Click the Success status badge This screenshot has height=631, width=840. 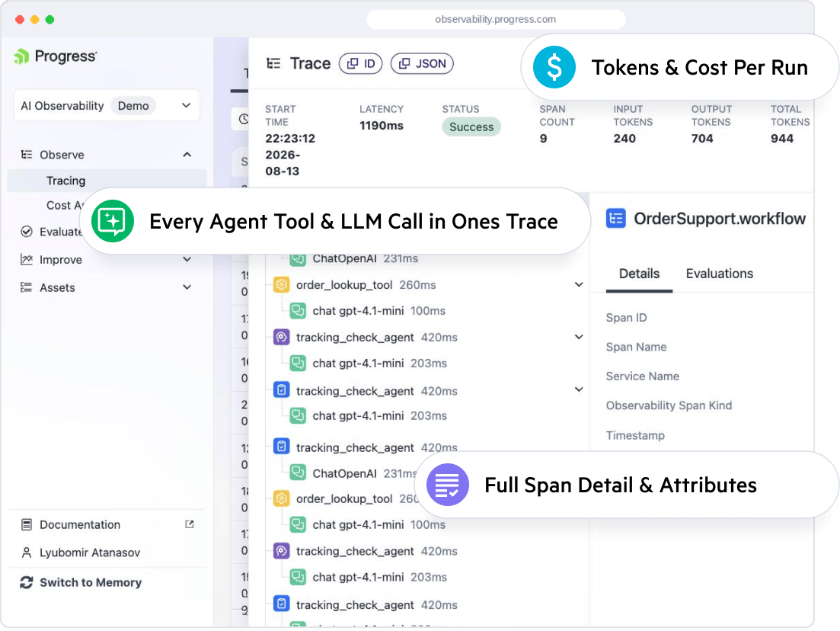click(471, 127)
